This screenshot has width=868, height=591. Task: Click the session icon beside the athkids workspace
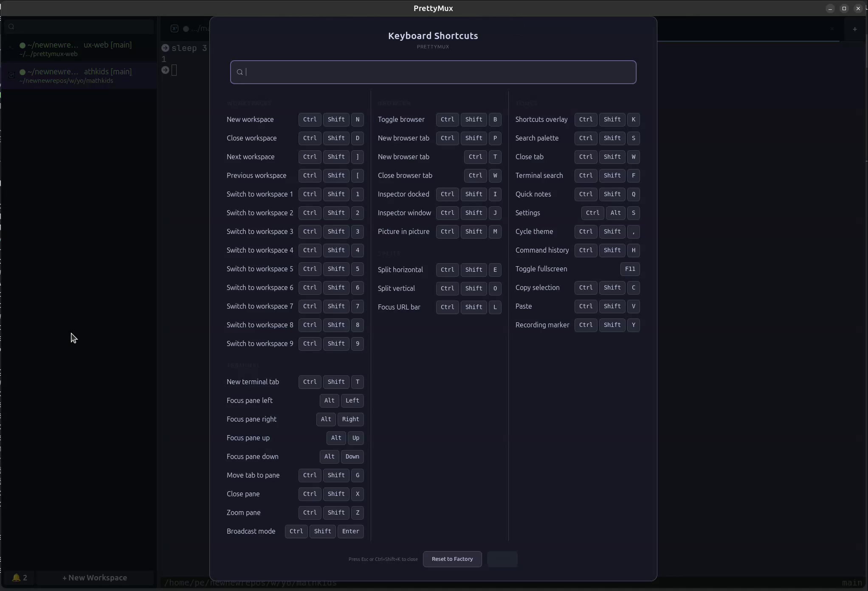(x=12, y=76)
